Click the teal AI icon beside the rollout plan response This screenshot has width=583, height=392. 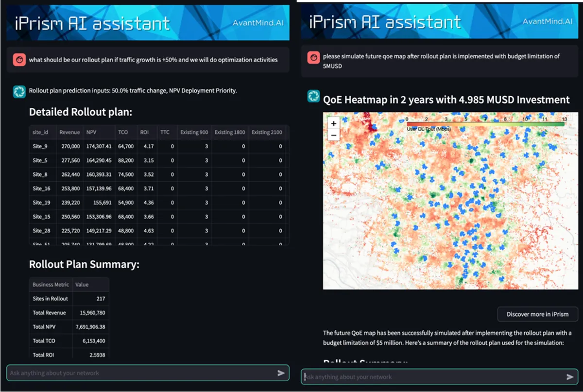click(19, 91)
